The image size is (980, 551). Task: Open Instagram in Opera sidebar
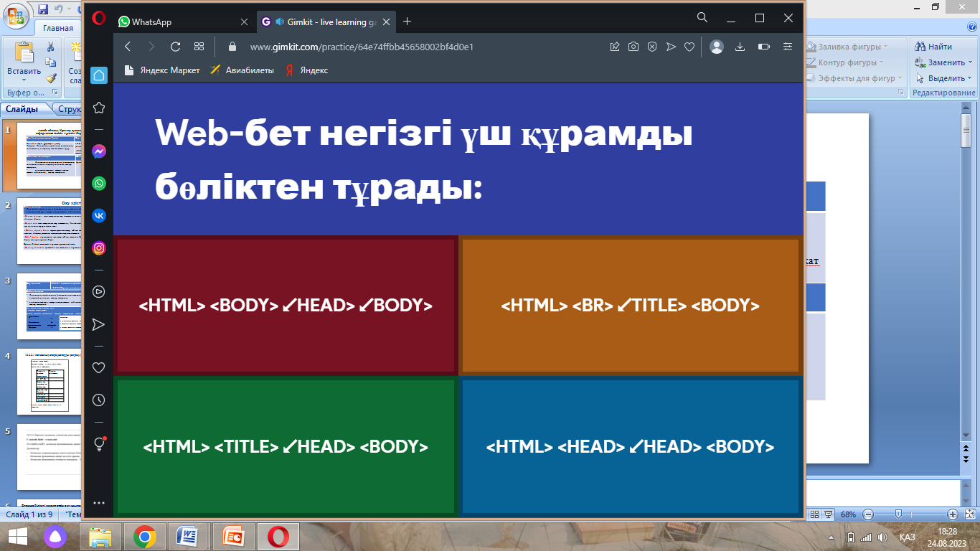(99, 248)
